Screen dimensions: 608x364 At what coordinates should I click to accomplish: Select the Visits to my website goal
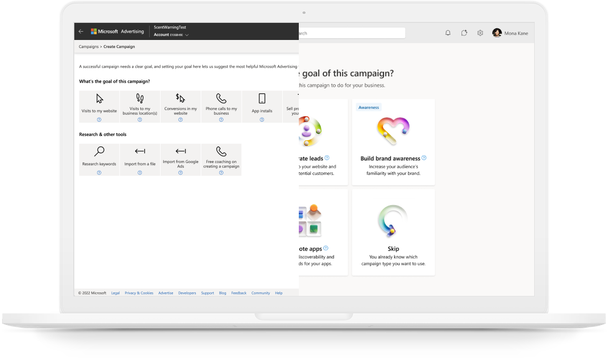(99, 106)
